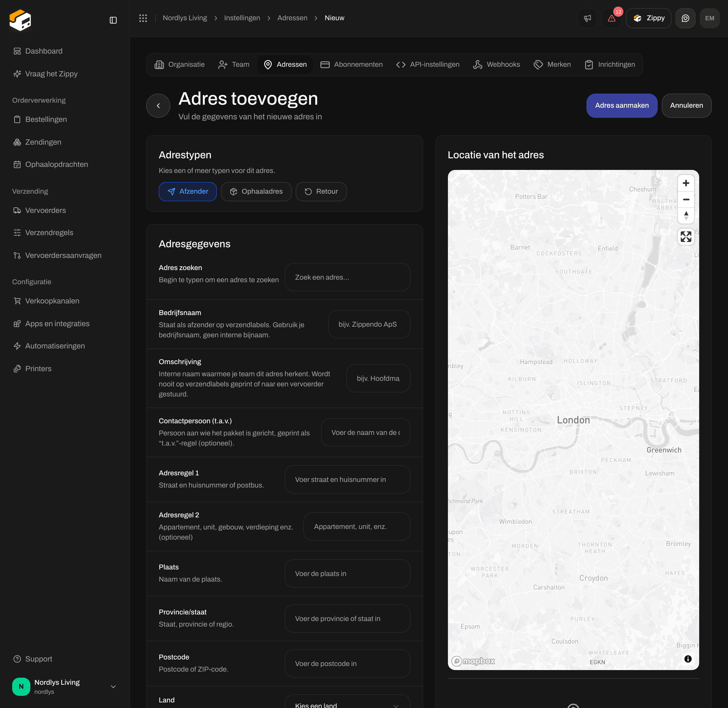The height and width of the screenshot is (708, 728).
Task: Click the EM user avatar
Action: tap(709, 18)
